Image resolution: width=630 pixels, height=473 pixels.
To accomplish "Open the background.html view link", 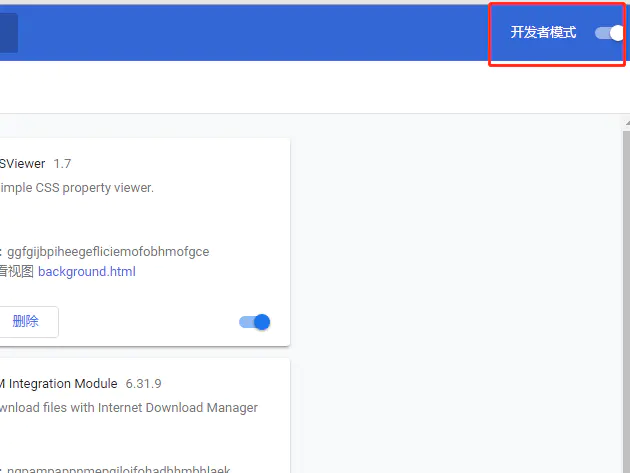I will click(87, 272).
